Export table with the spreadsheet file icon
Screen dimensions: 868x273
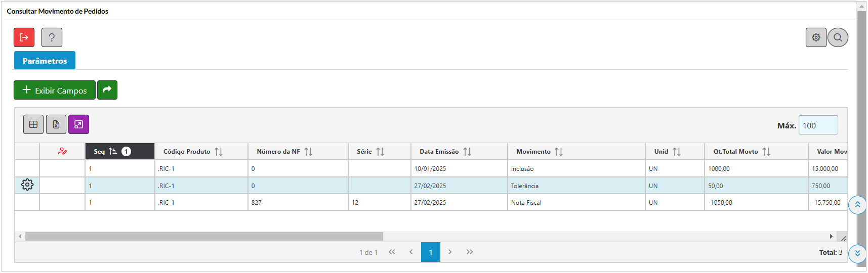point(56,124)
